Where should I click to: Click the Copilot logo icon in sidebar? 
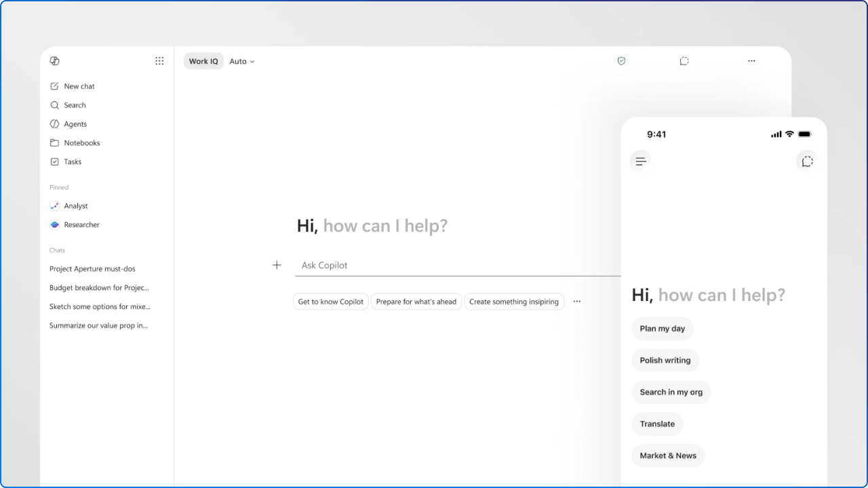55,61
